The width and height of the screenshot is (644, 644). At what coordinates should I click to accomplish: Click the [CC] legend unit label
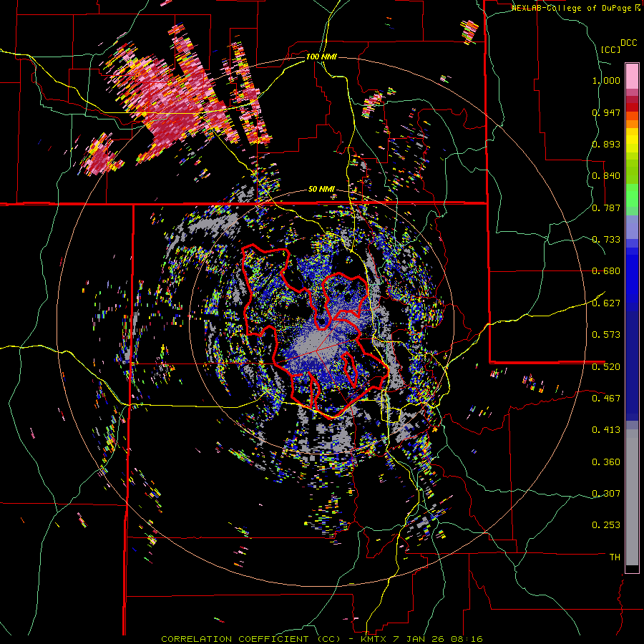point(611,49)
